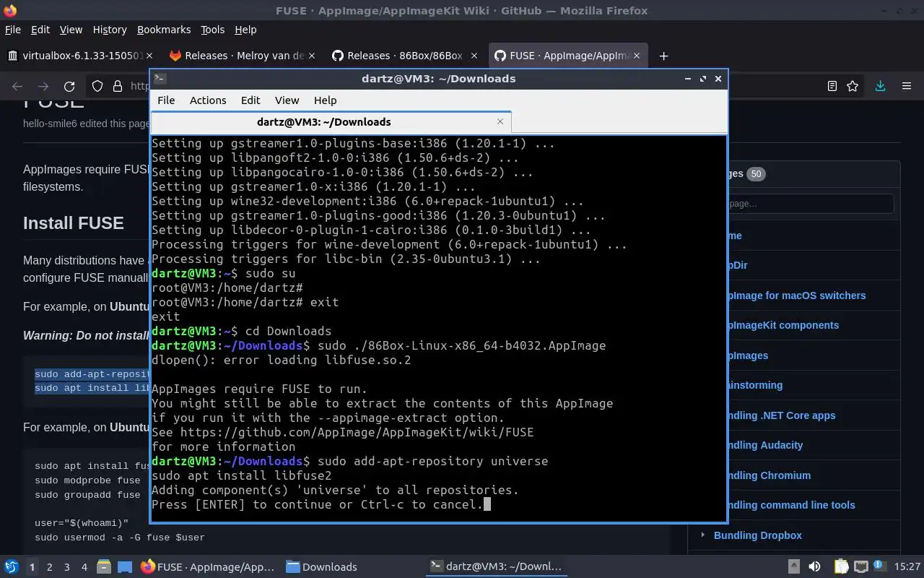Screen dimensions: 924x578
Task: Open the Bundling Dropbox wiki page link
Action: (x=758, y=535)
